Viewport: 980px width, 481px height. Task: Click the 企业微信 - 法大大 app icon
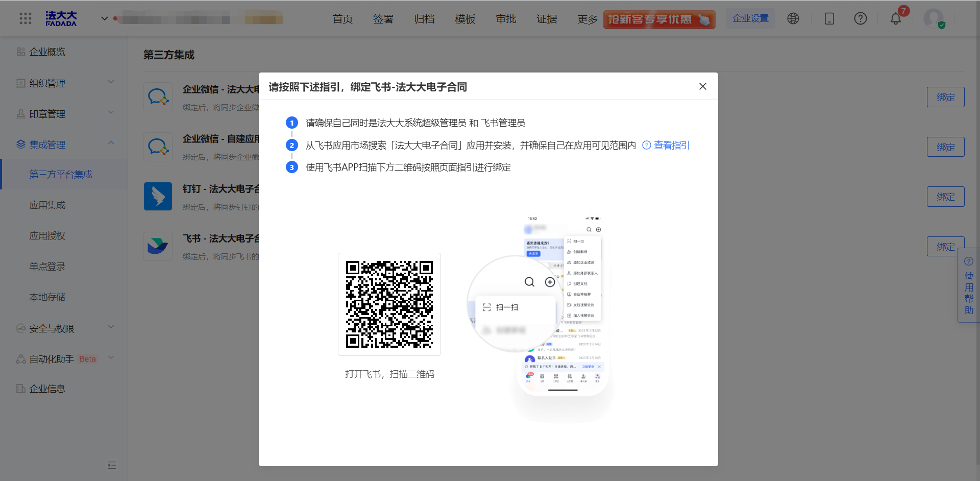tap(158, 97)
